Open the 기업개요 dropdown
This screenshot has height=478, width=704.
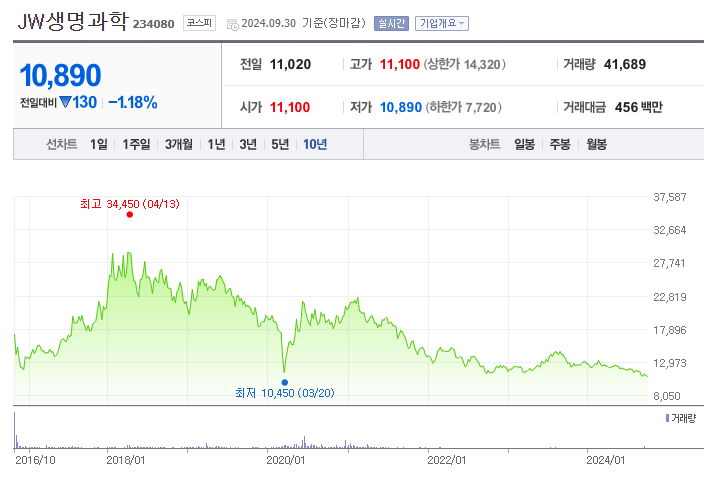pyautogui.click(x=442, y=23)
